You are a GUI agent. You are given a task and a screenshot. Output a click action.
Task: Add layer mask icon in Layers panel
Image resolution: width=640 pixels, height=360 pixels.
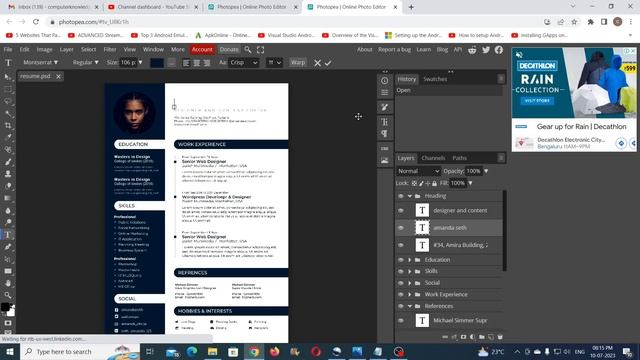point(463,337)
